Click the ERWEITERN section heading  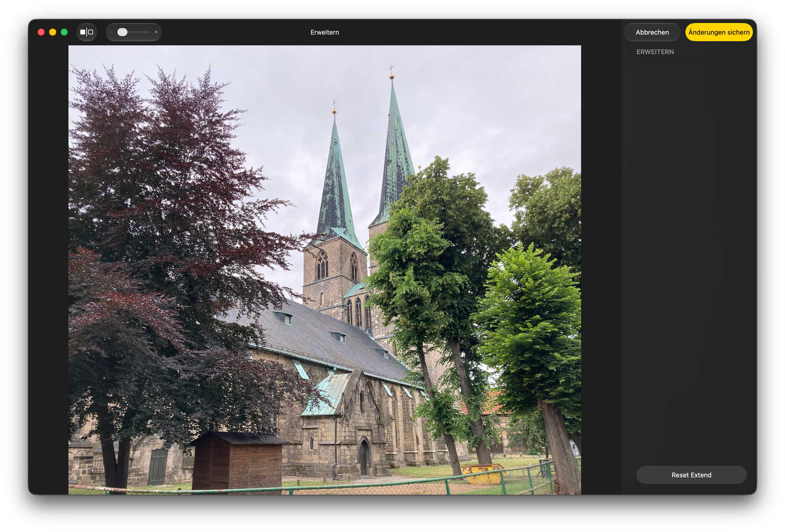[655, 52]
